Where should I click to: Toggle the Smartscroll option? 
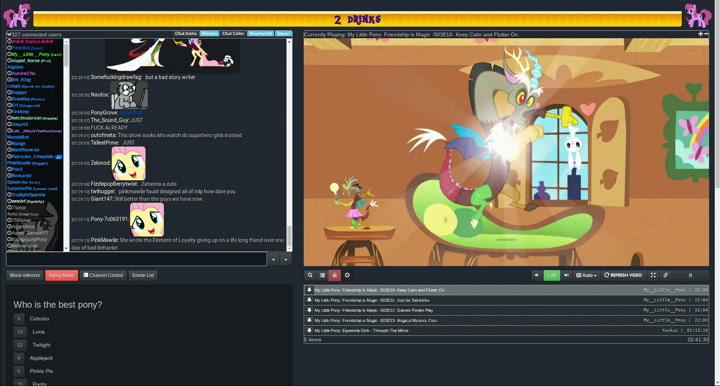[x=260, y=34]
